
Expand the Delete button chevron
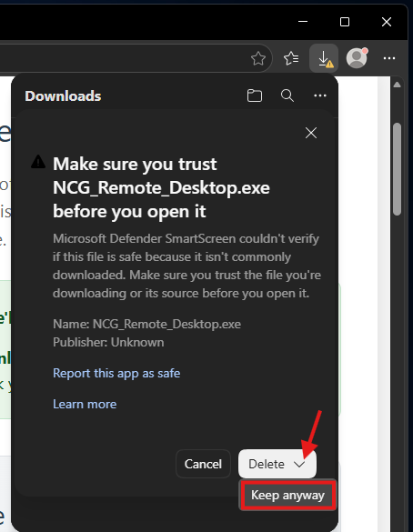coord(299,464)
